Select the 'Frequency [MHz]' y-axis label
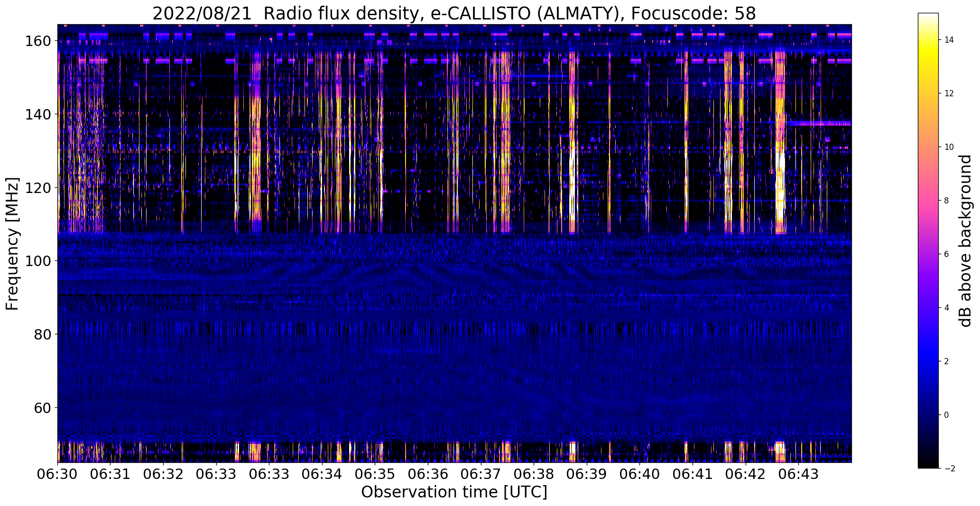The image size is (980, 506). [12, 244]
